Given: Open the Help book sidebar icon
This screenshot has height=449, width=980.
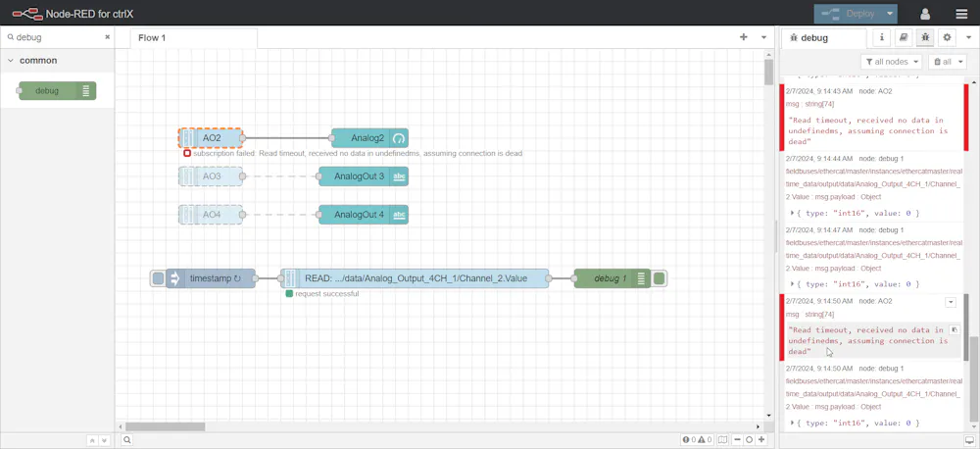Looking at the screenshot, I should (x=904, y=37).
